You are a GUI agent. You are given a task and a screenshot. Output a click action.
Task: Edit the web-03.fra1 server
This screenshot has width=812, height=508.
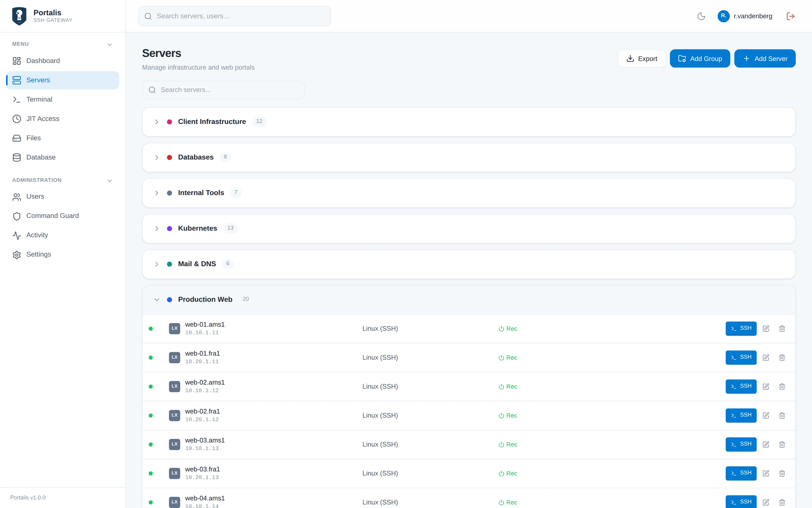(x=766, y=473)
